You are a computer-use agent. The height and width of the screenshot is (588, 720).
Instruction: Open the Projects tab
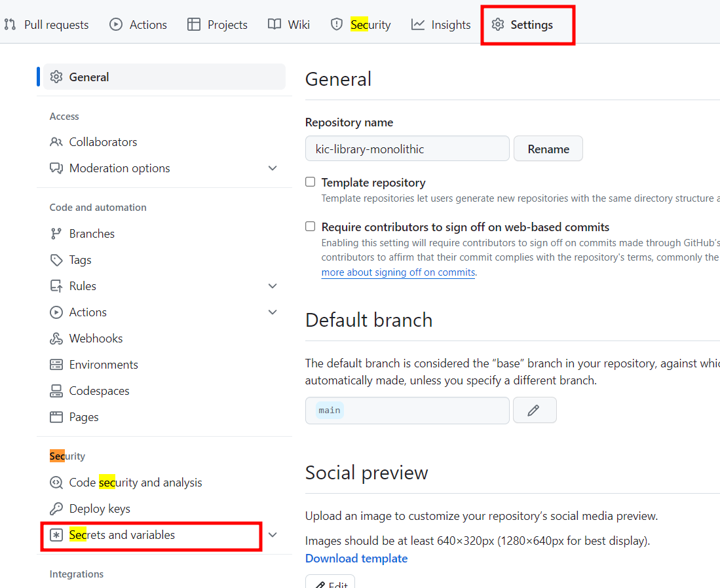(x=218, y=24)
